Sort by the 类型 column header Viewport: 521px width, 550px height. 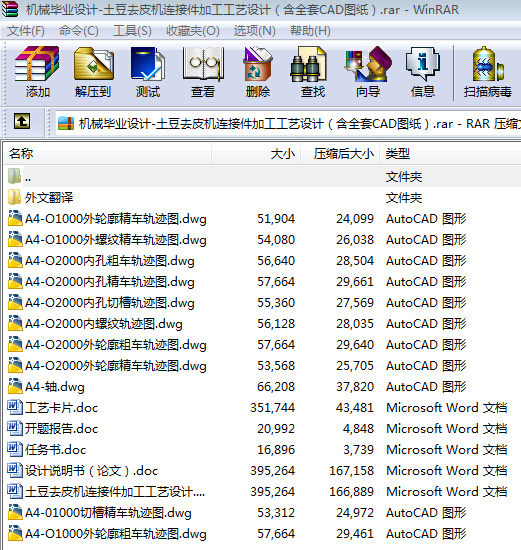[x=450, y=154]
